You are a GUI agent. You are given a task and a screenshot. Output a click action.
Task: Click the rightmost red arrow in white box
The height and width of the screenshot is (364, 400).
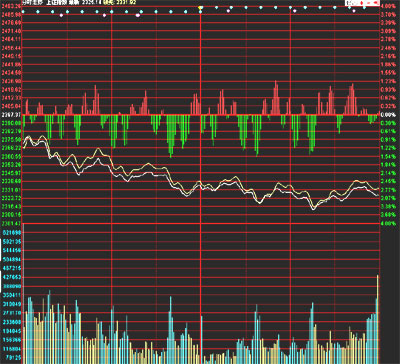(x=375, y=3)
